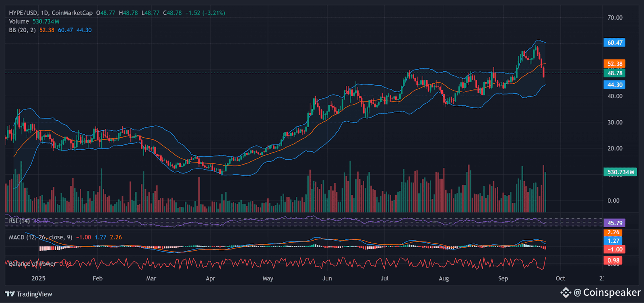Click the 2025 year label on time axis
The image size is (644, 303).
coord(38,278)
